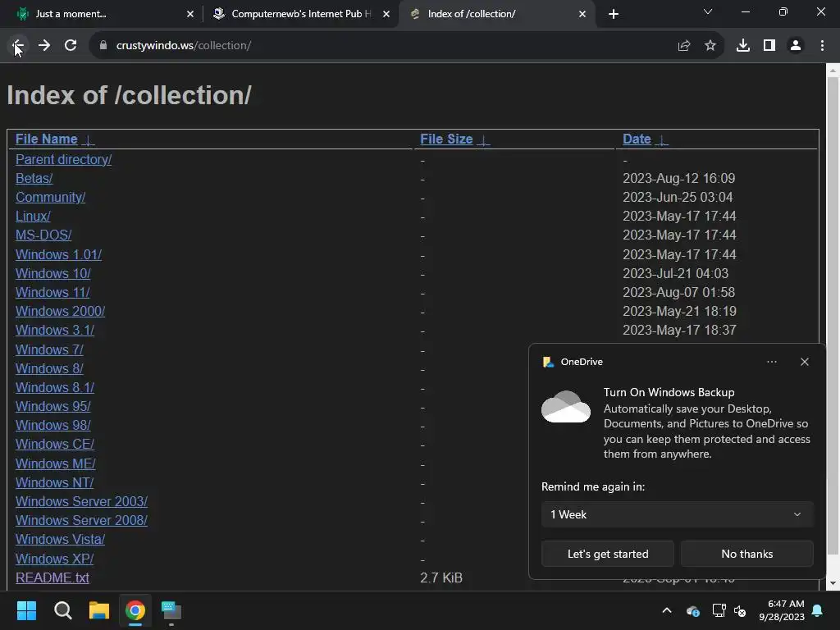Open the Windows CE folder
Image resolution: width=840 pixels, height=630 pixels.
(55, 444)
